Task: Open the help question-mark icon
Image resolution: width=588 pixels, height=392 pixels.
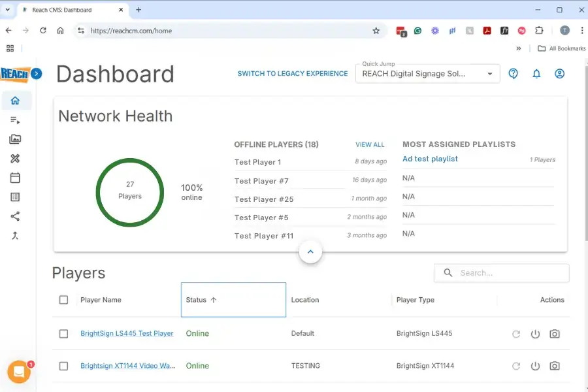Action: [514, 74]
